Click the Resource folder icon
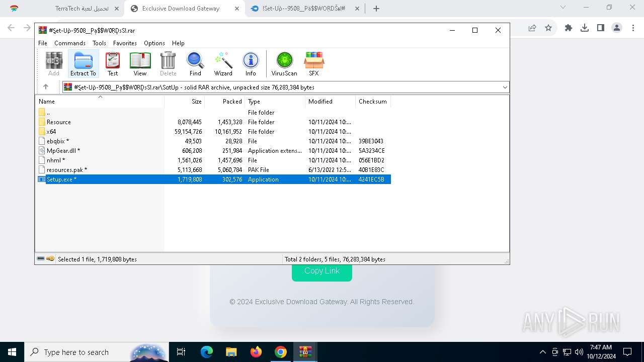Viewport: 644px width, 362px height. pyautogui.click(x=42, y=122)
